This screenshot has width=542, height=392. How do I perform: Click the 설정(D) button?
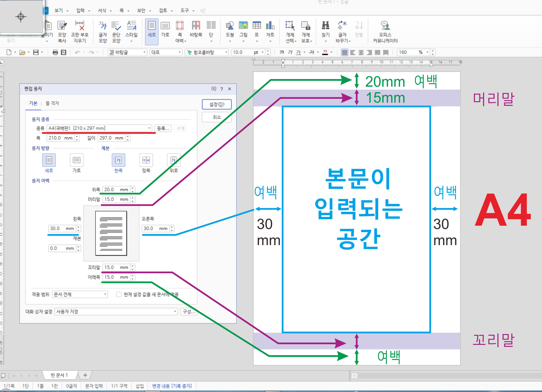pos(217,105)
